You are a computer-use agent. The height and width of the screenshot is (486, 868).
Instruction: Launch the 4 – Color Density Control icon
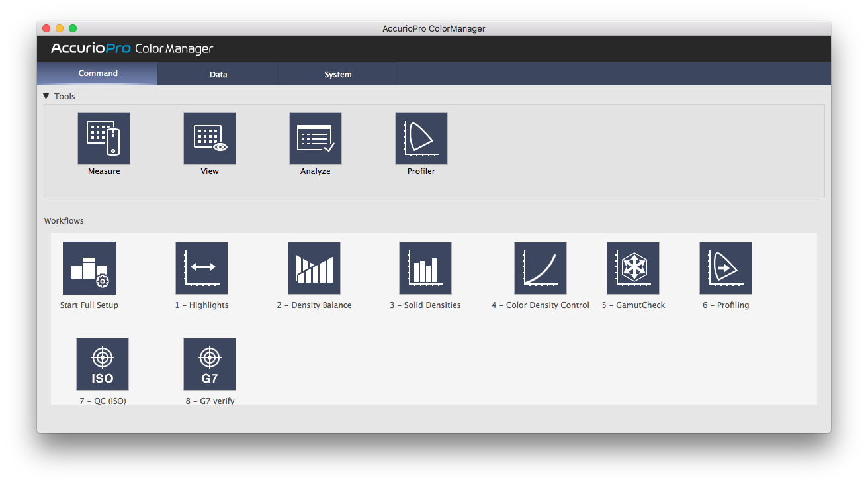click(541, 268)
